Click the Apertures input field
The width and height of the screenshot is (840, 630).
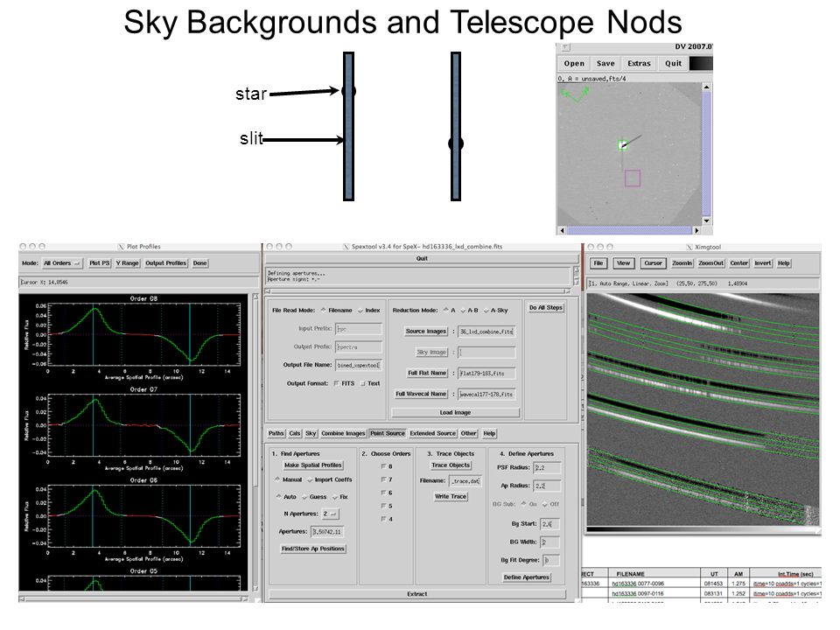(326, 531)
